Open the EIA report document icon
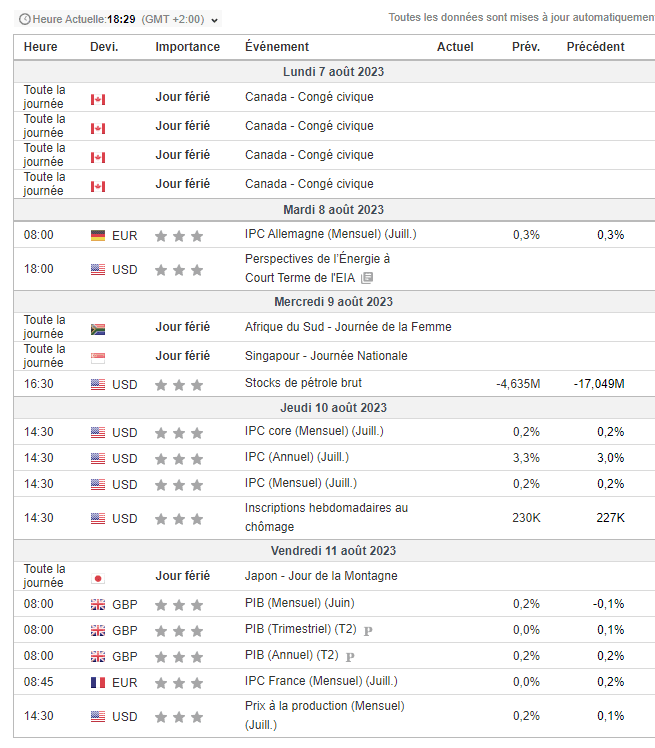The image size is (655, 748). tap(367, 278)
